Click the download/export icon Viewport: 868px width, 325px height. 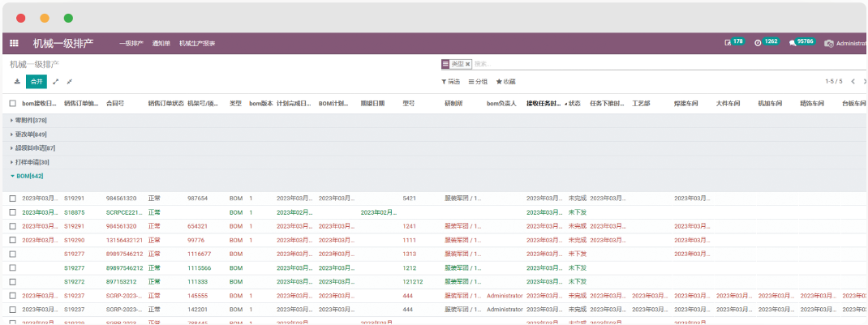click(x=17, y=82)
